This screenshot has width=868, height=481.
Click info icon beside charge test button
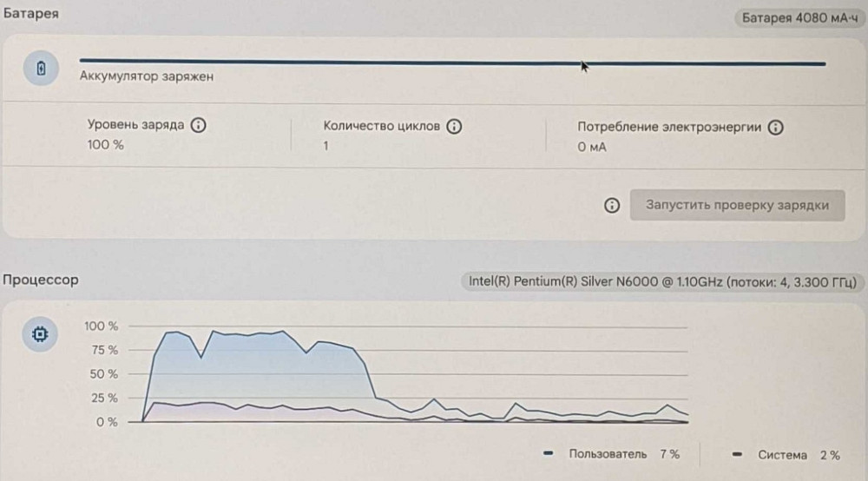612,206
